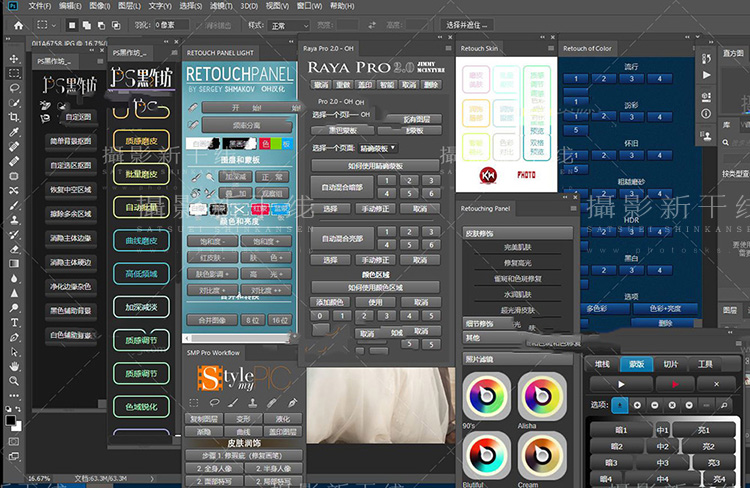Switch to the 工具 tab in mask panel
750x488 pixels.
(705, 364)
